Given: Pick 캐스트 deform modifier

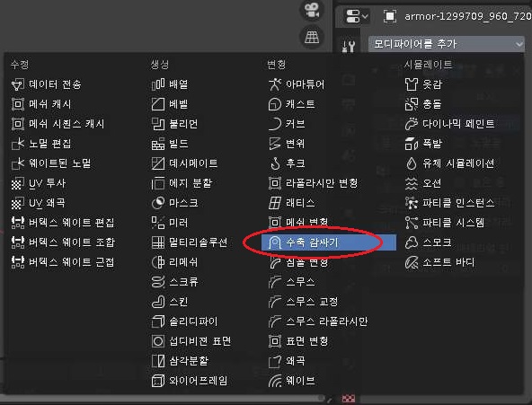Looking at the screenshot, I should (292, 104).
